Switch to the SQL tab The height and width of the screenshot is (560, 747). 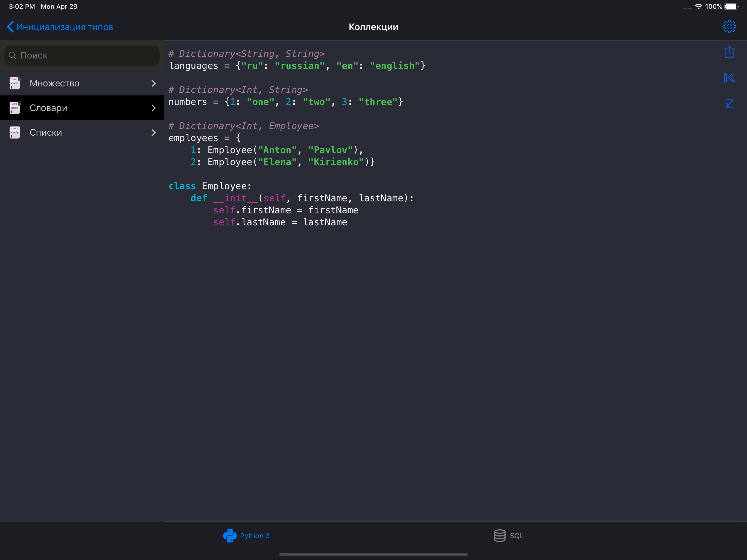click(516, 535)
